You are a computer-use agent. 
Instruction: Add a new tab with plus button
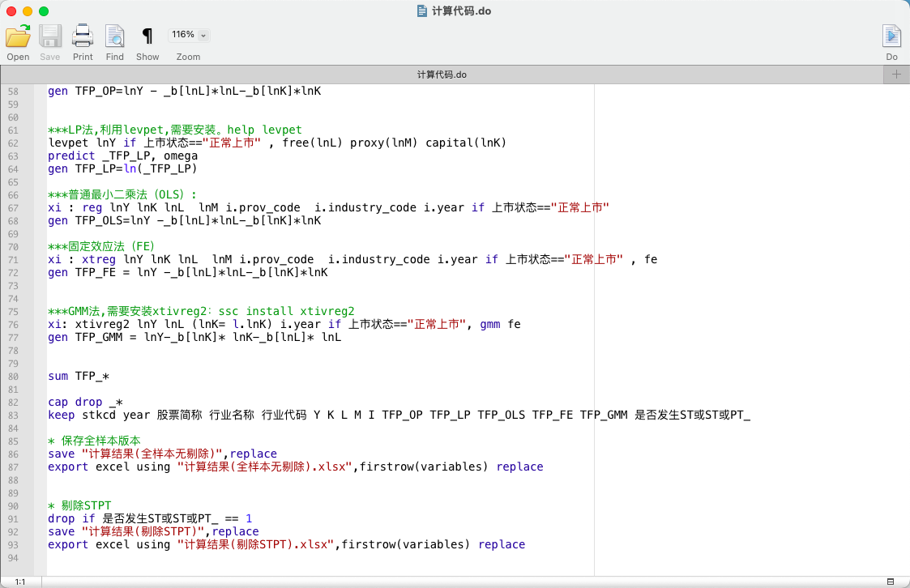896,75
